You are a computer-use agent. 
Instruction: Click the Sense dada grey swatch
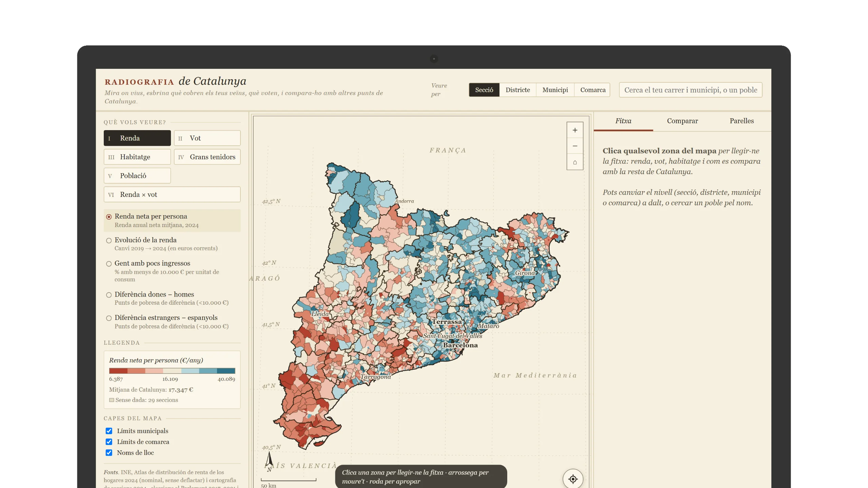(112, 400)
